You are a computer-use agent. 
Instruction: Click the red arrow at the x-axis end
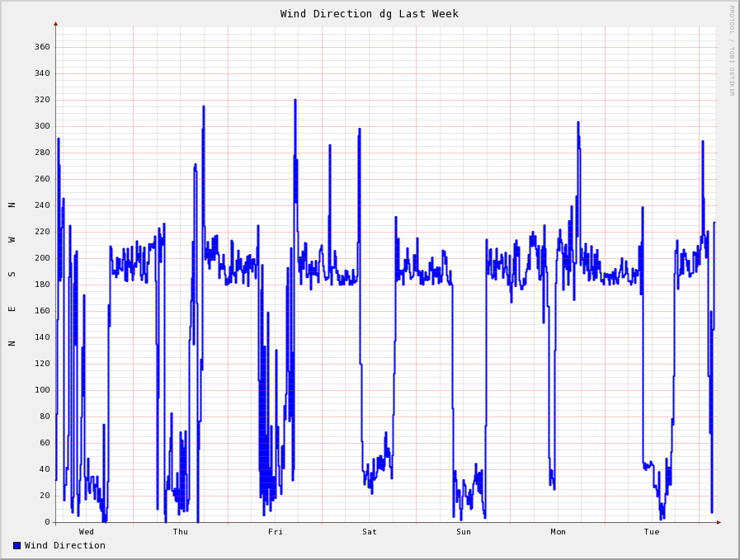pos(719,522)
